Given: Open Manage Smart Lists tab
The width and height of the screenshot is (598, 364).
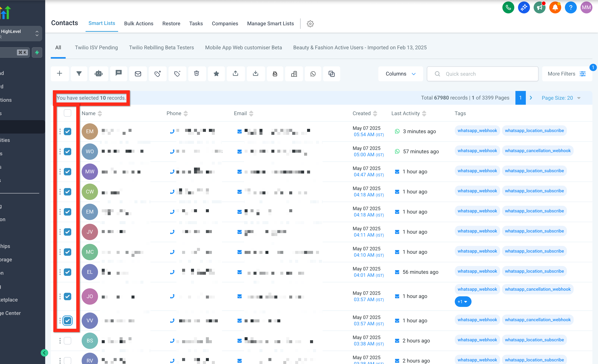Looking at the screenshot, I should pyautogui.click(x=270, y=24).
